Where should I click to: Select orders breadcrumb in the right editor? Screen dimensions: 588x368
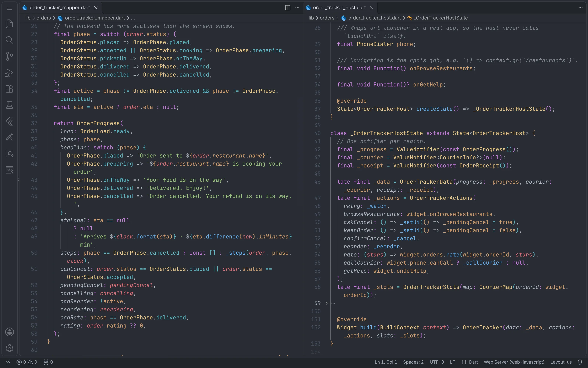(327, 18)
